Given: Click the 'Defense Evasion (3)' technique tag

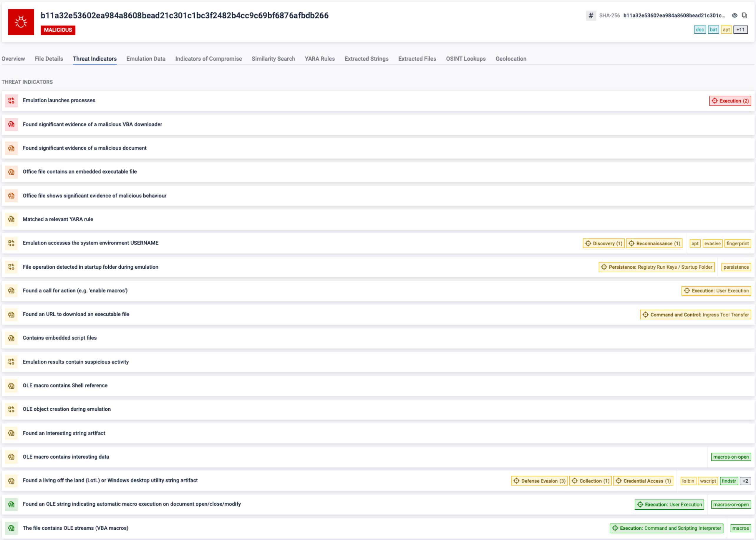Looking at the screenshot, I should tap(539, 480).
